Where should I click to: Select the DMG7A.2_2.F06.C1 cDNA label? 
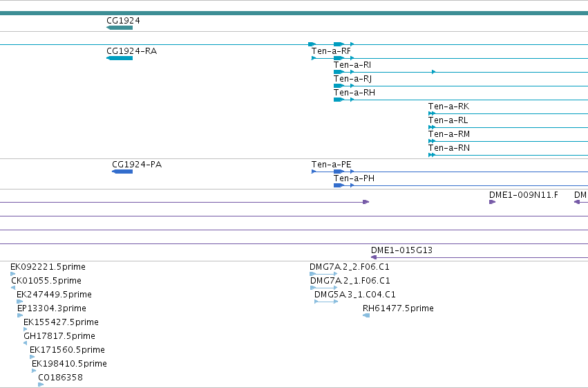pyautogui.click(x=350, y=267)
